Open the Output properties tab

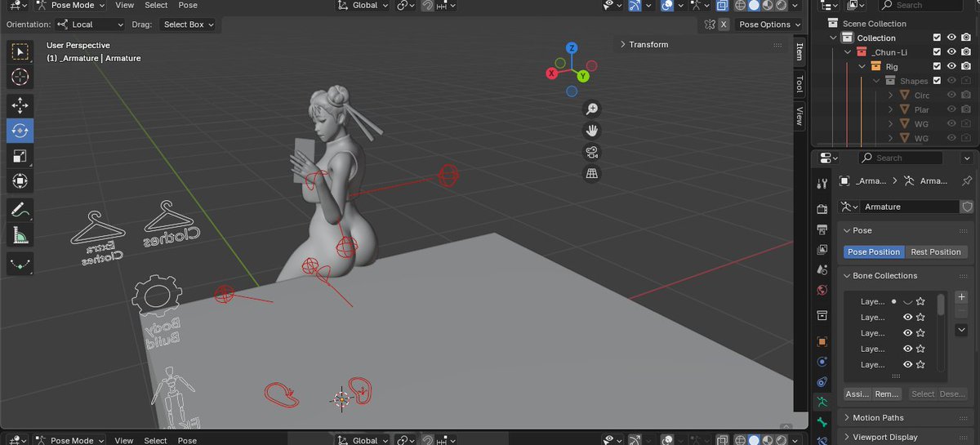click(822, 230)
